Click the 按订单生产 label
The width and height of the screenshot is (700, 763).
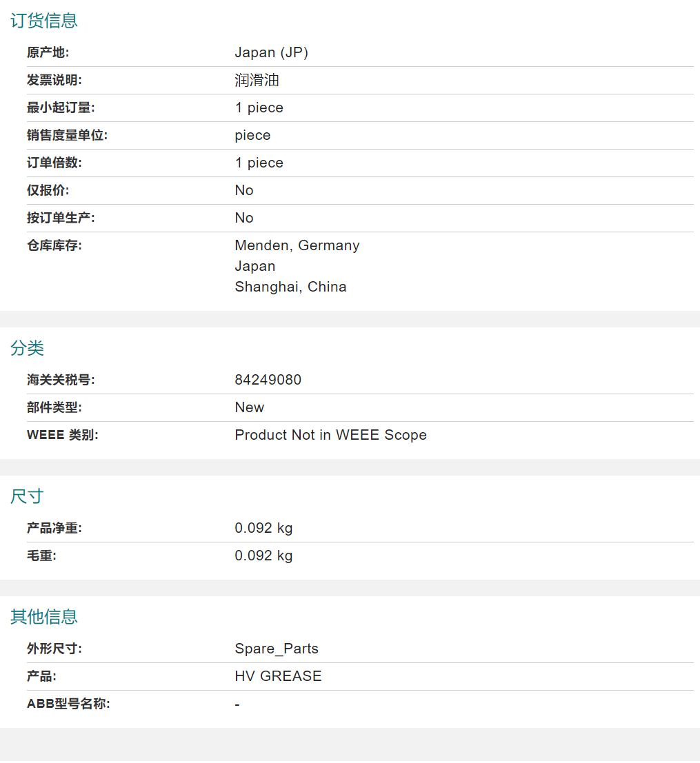point(61,218)
